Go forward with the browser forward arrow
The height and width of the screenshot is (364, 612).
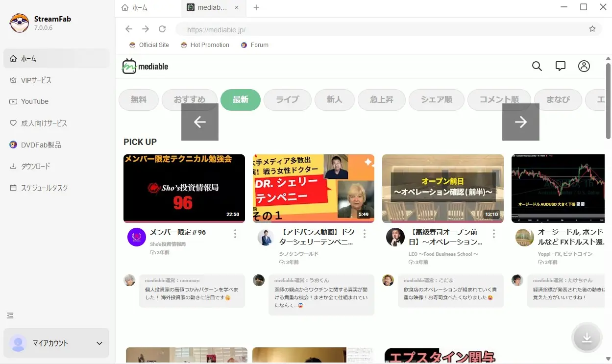pos(146,29)
